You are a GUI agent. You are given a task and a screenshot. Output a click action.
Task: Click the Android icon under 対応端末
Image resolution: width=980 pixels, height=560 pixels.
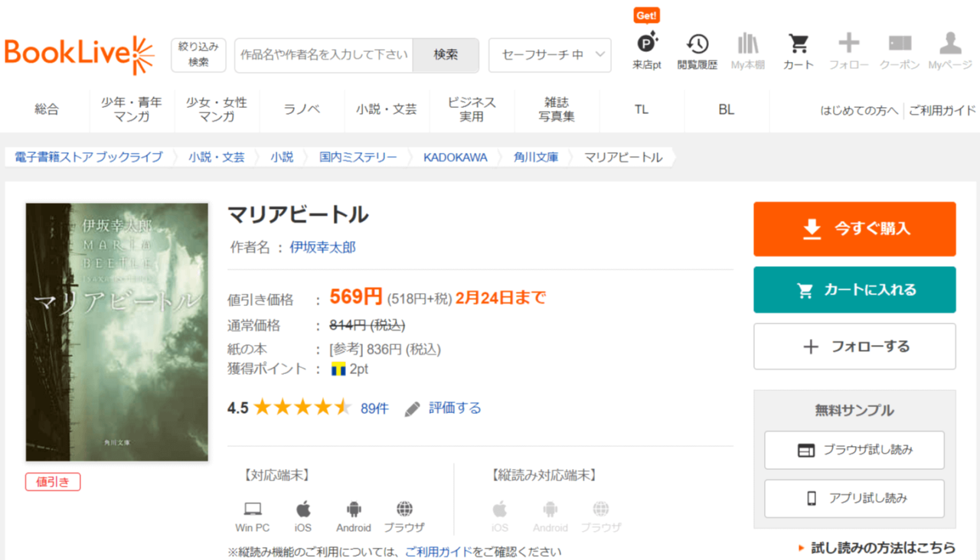(x=354, y=509)
